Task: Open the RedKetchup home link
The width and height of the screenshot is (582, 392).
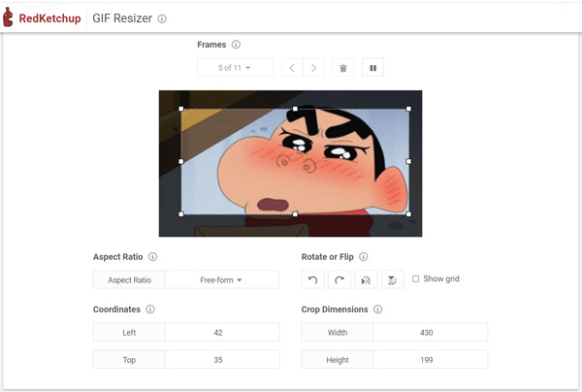Action: [49, 18]
